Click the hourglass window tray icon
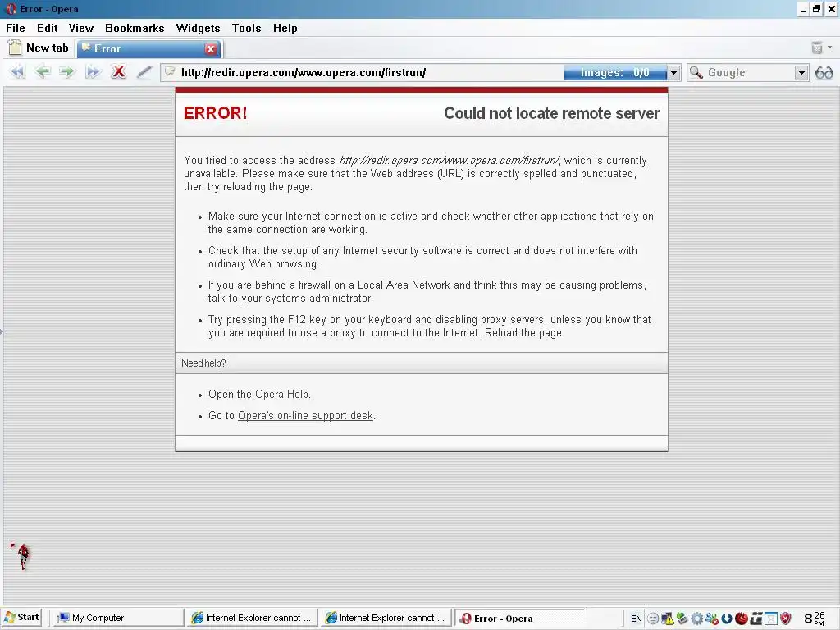This screenshot has width=840, height=630. (771, 619)
